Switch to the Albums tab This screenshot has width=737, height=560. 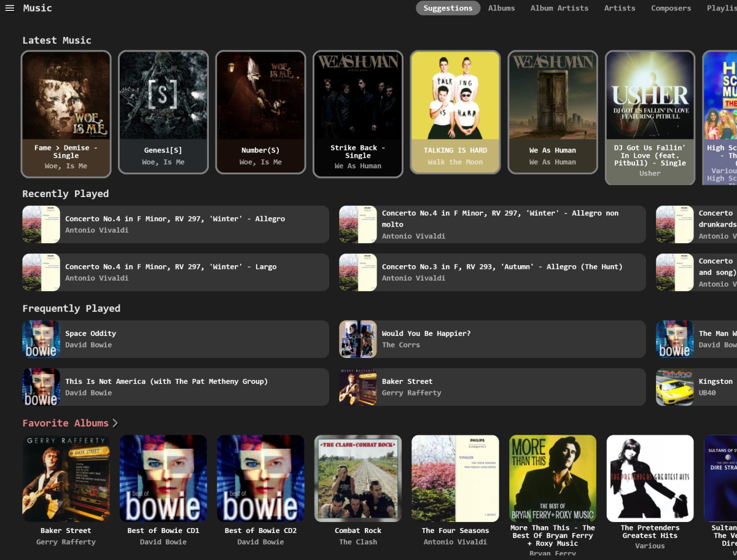501,8
